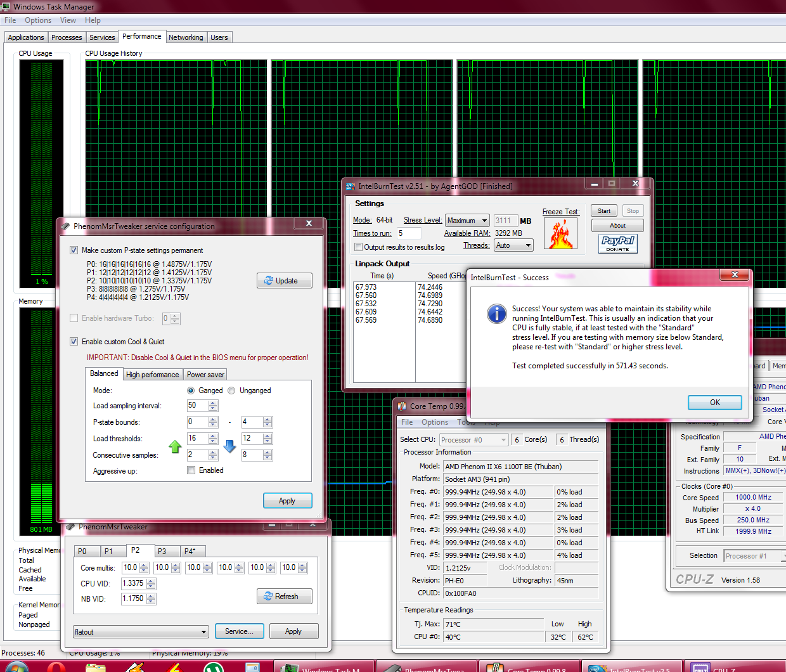Click the service configuration window title icon

65,226
